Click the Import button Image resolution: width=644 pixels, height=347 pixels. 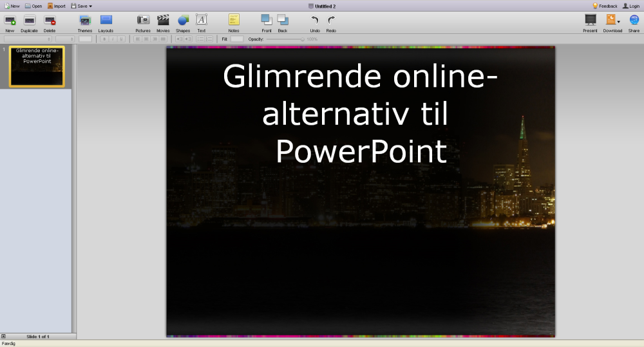click(x=57, y=6)
